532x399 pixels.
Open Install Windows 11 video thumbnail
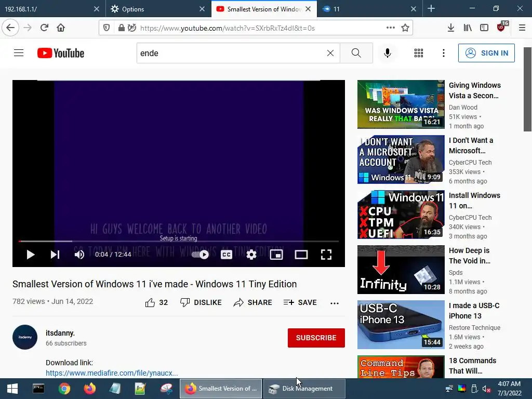(x=401, y=215)
